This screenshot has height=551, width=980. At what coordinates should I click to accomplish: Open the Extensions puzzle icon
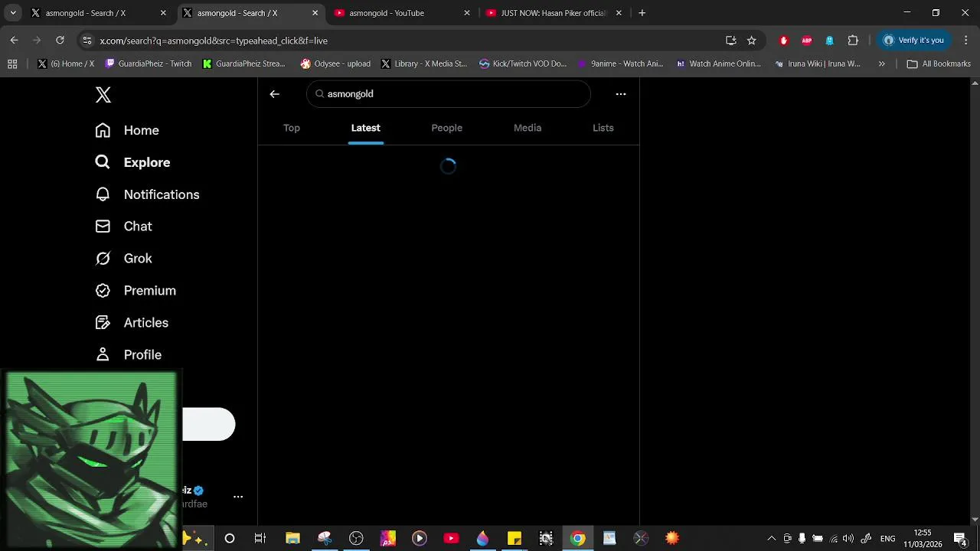tap(853, 41)
